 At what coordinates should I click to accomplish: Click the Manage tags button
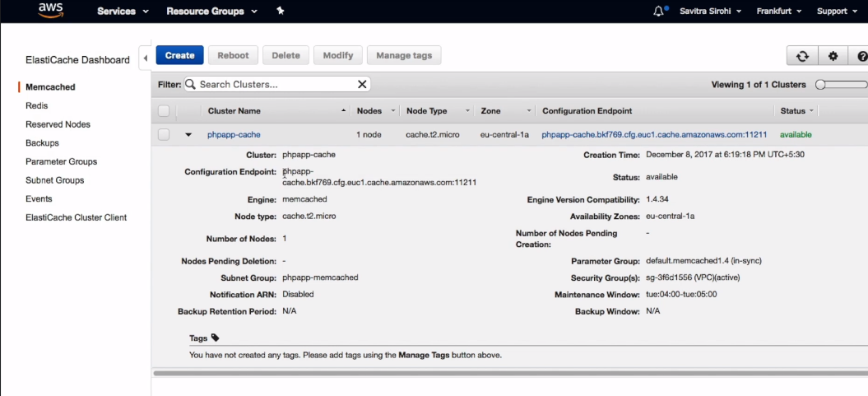(x=404, y=55)
